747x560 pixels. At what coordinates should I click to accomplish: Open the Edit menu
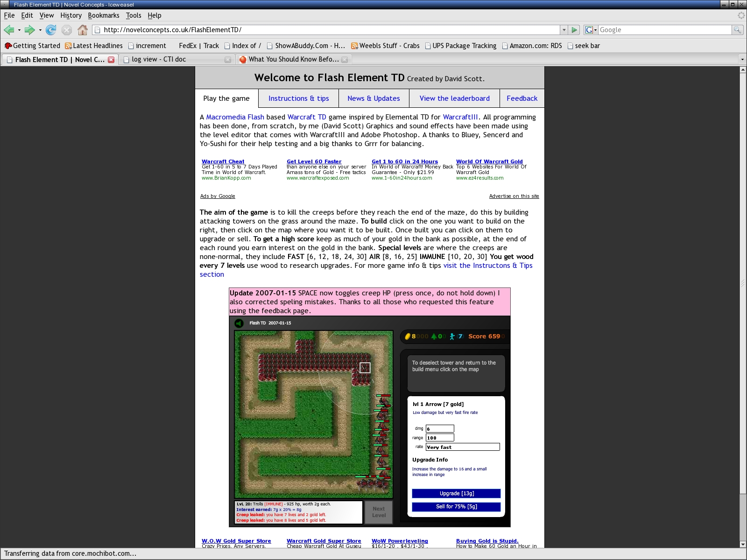click(x=27, y=15)
